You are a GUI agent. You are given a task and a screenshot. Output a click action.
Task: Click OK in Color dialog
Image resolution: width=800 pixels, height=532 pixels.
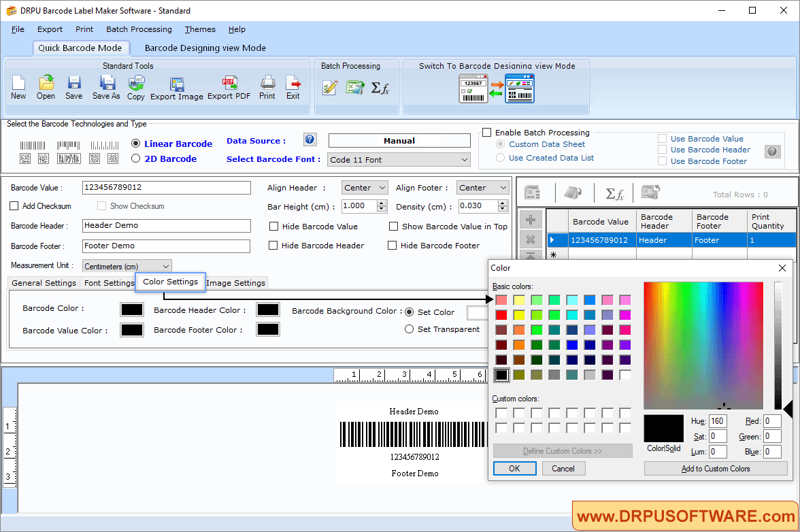(x=515, y=468)
